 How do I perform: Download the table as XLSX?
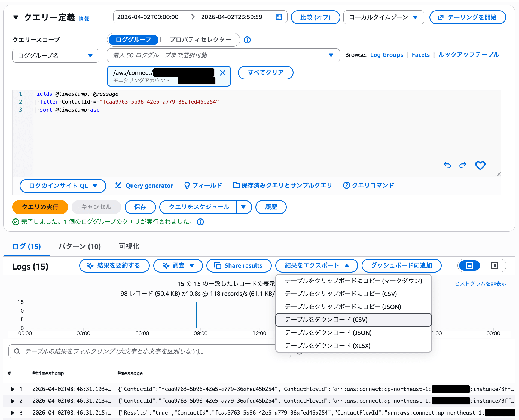(353, 346)
